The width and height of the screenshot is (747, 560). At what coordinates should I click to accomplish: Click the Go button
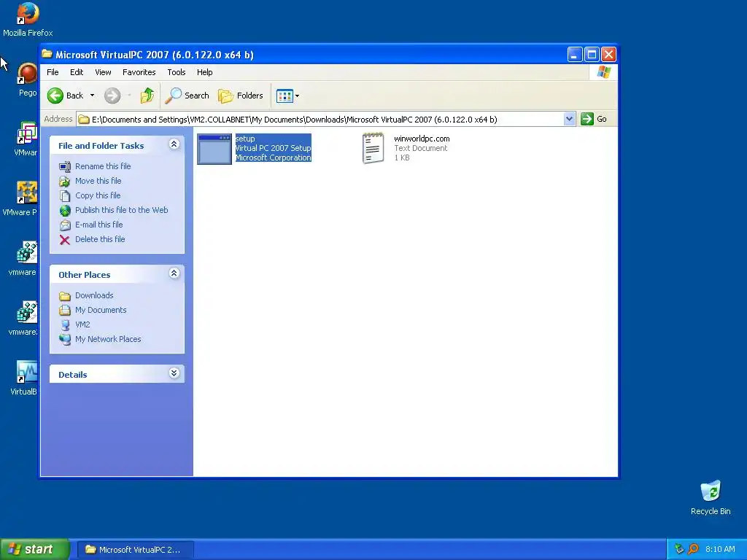[594, 119]
